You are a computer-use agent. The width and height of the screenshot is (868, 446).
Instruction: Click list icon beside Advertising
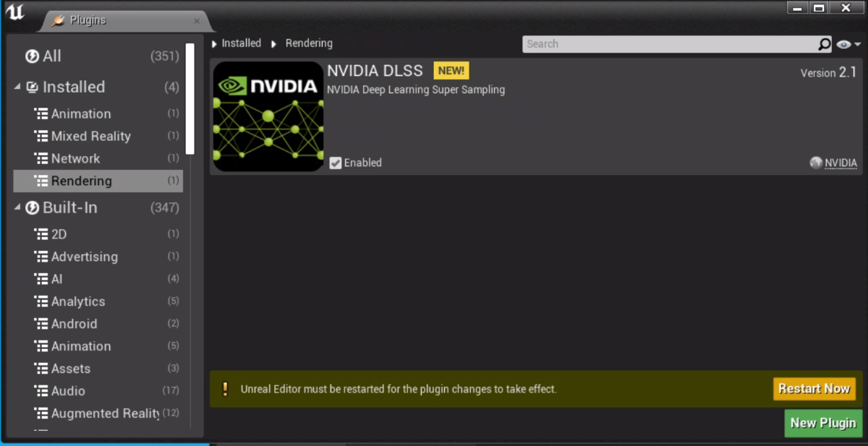click(41, 257)
